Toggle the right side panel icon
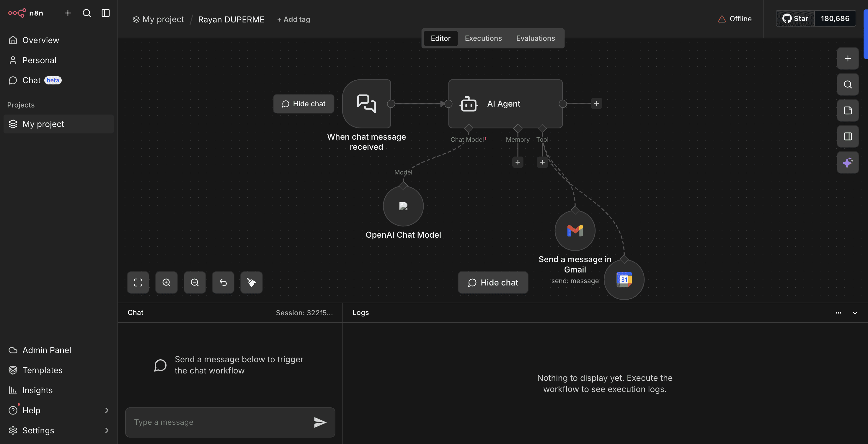 [x=848, y=136]
